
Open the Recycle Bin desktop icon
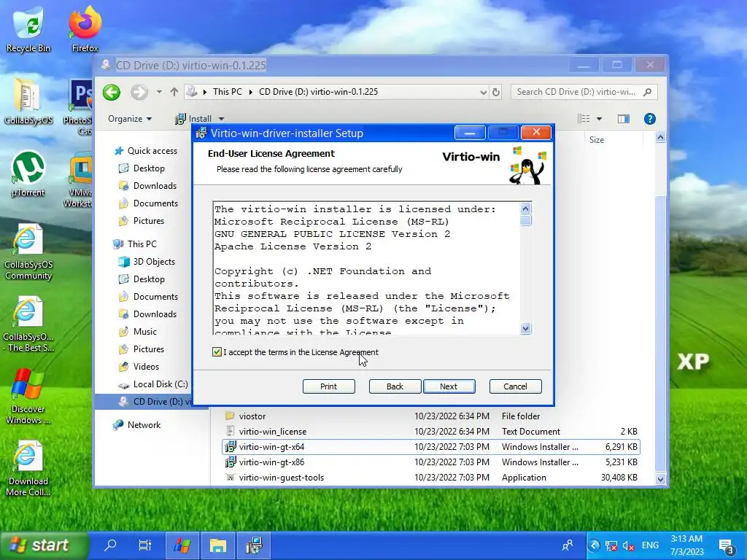pyautogui.click(x=28, y=28)
